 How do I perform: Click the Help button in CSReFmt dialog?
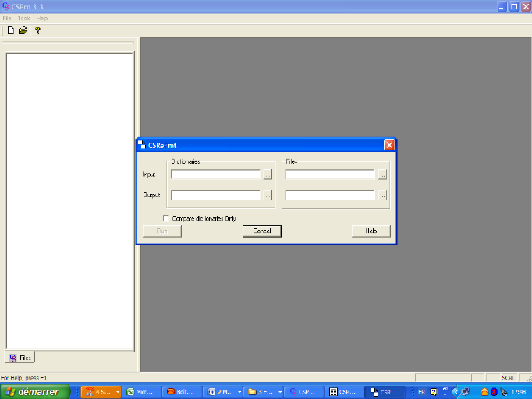coord(371,231)
